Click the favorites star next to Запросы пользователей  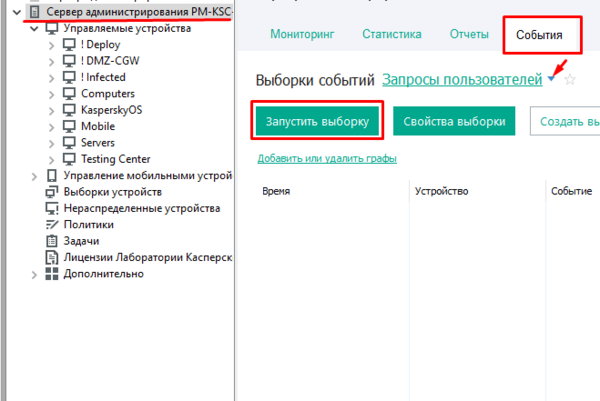point(570,80)
